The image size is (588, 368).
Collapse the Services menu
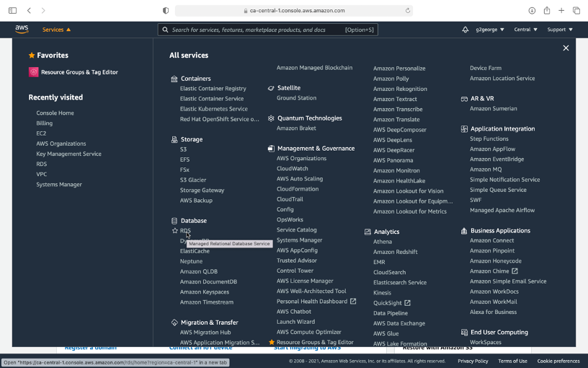tap(56, 30)
